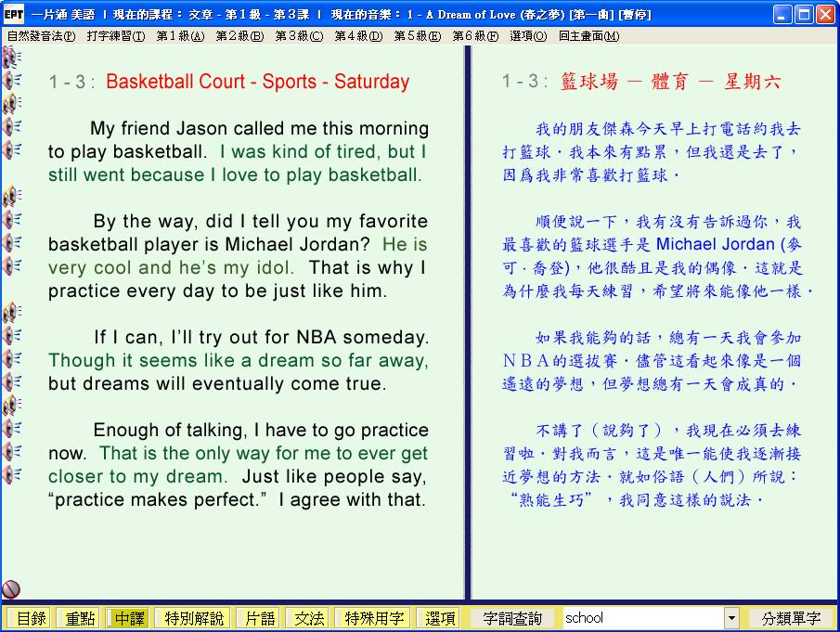
Task: Toggle the 中譯 Chinese translation button
Action: pos(130,618)
